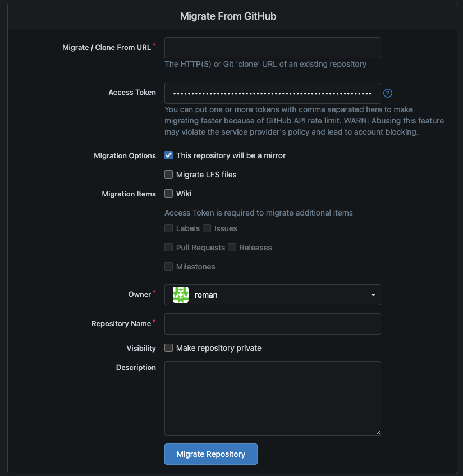Click the 'Description' field label
The image size is (463, 476).
pyautogui.click(x=136, y=367)
